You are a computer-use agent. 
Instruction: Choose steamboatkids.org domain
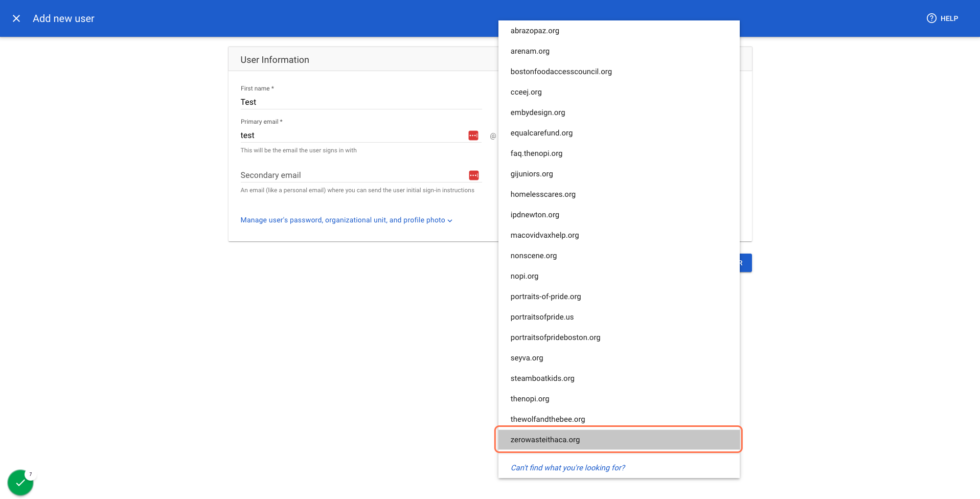619,378
